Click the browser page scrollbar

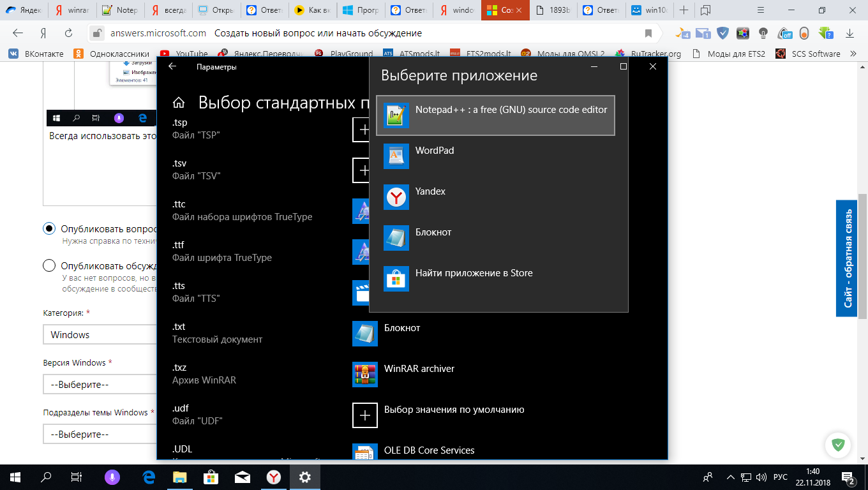coord(863,255)
